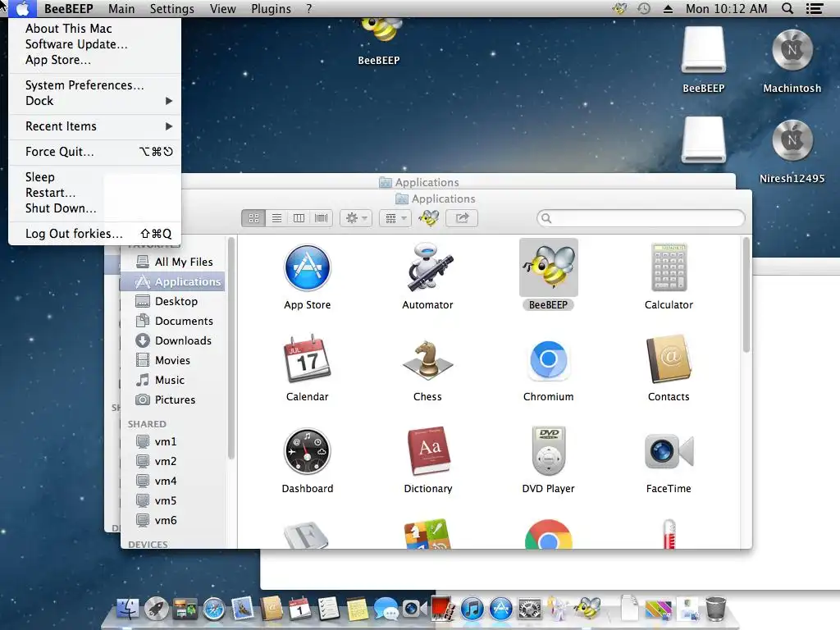Screen dimensions: 840x630
Task: Switch Finder to column view
Action: (299, 218)
